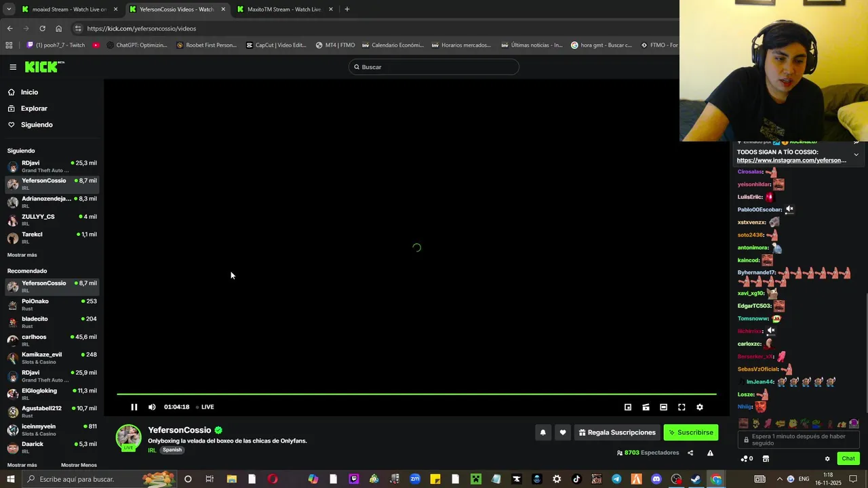Expand Mostrar más under Siguiendo
This screenshot has height=488, width=868.
22,255
